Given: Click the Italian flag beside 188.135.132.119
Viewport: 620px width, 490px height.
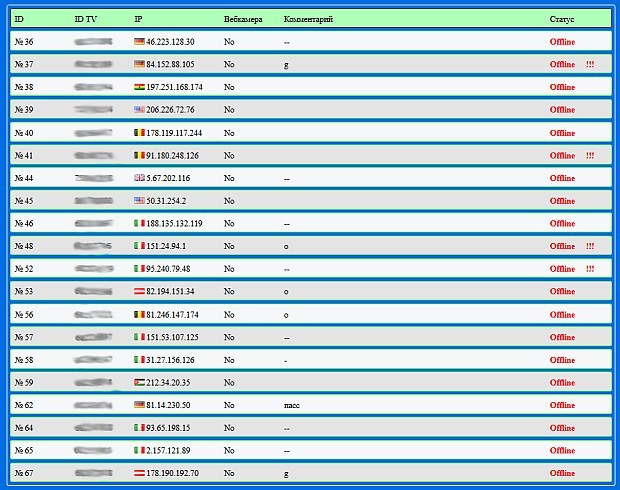Looking at the screenshot, I should pos(139,223).
